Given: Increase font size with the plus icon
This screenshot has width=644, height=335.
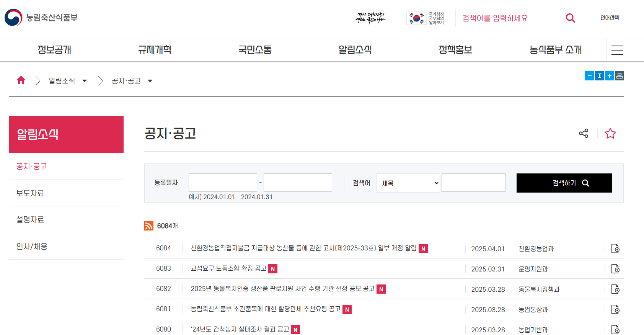Looking at the screenshot, I should [x=610, y=76].
